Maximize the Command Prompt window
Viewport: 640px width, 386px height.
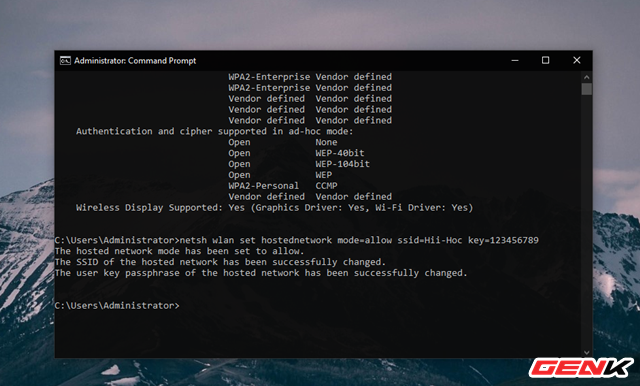pyautogui.click(x=545, y=60)
